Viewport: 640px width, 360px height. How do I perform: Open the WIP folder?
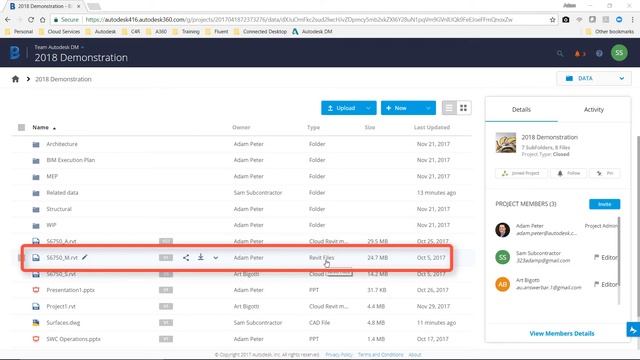tap(51, 225)
